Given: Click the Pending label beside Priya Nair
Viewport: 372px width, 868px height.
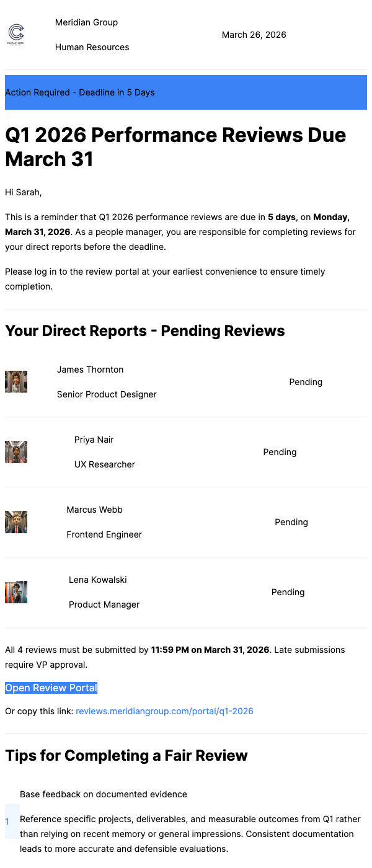Looking at the screenshot, I should point(280,451).
